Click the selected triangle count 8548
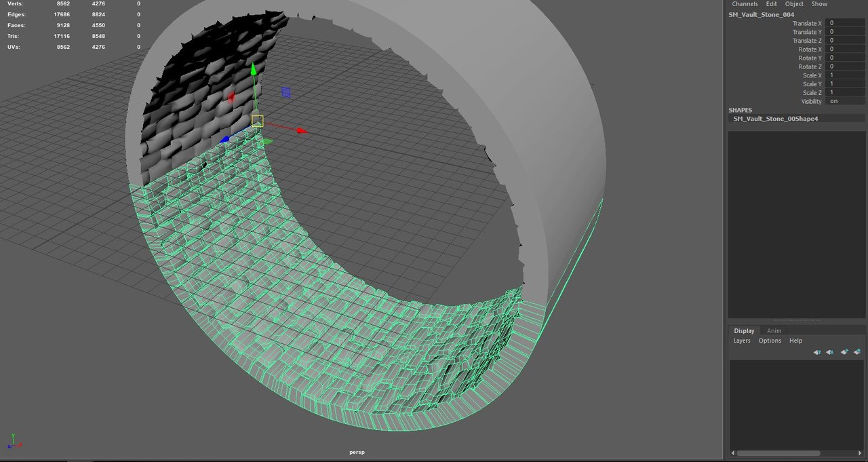The image size is (868, 462). click(98, 36)
